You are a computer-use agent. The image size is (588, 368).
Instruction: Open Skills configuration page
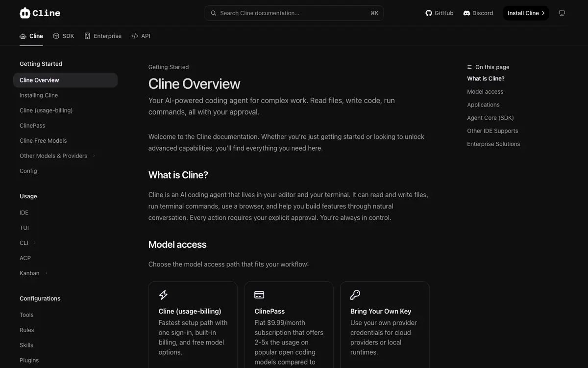coord(26,345)
